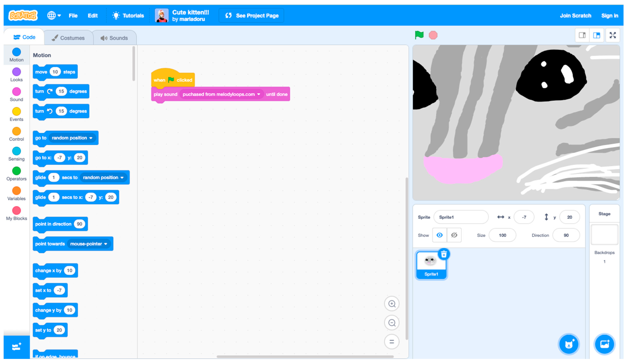Screen dimensions: 626x364
Task: Click the green flag to start project
Action: [419, 35]
